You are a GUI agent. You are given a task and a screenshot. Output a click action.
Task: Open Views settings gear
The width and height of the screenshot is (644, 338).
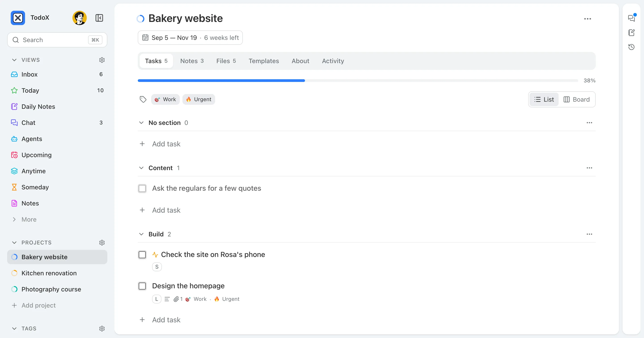click(102, 60)
